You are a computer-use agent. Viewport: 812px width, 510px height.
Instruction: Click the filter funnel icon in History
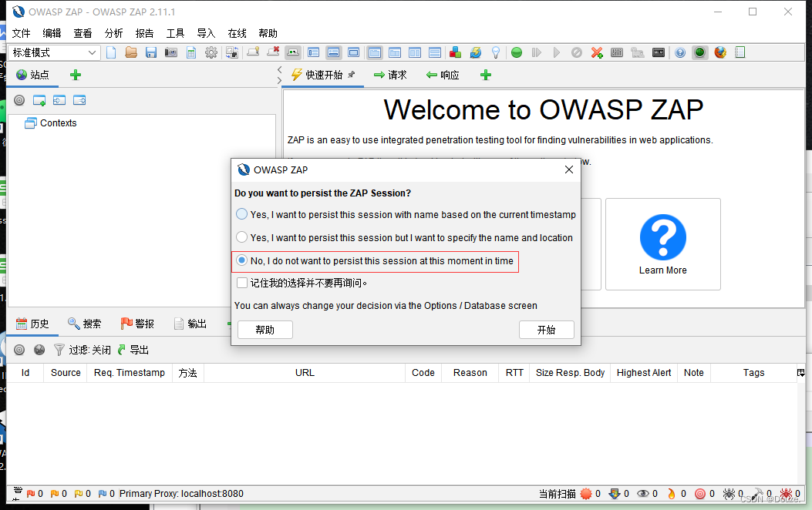pos(59,351)
